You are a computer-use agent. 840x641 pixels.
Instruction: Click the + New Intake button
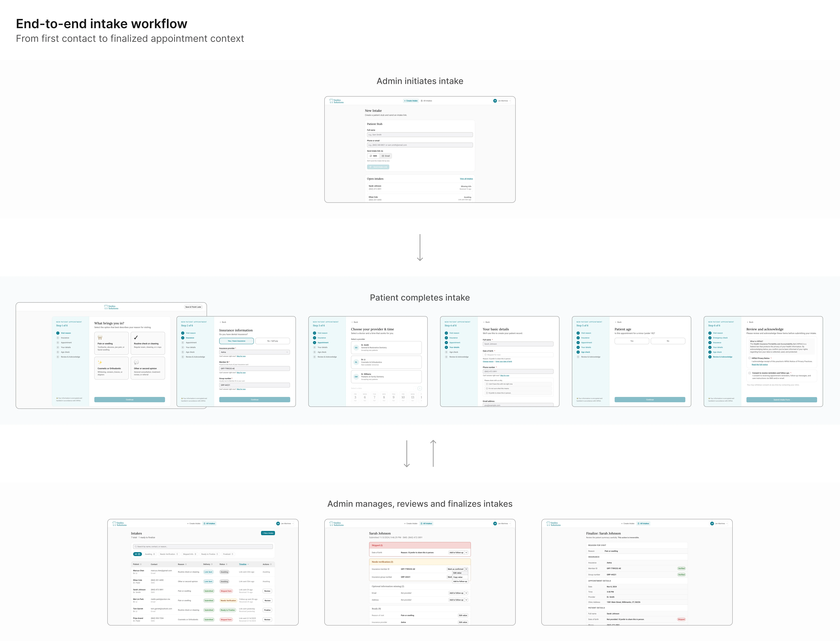pyautogui.click(x=268, y=533)
